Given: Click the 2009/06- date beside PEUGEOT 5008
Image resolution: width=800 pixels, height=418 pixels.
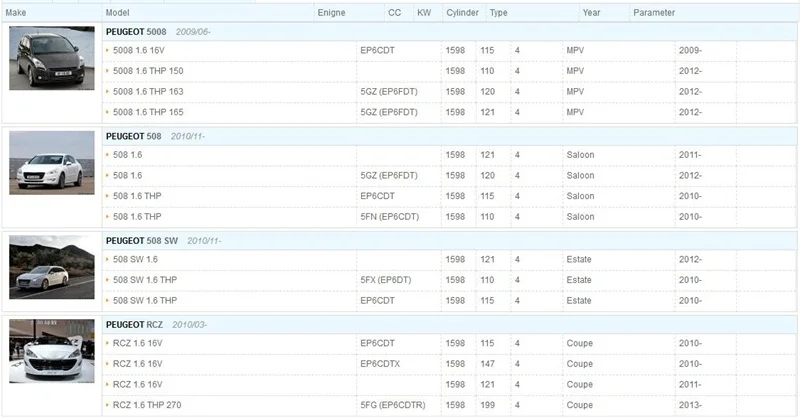Looking at the screenshot, I should (x=193, y=32).
